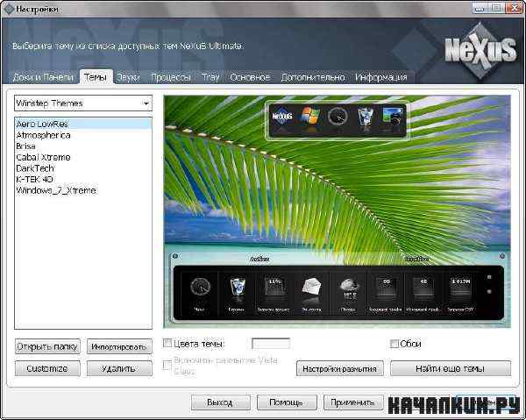Click the recycle bin icon in the bottom preview dock

[x=238, y=288]
